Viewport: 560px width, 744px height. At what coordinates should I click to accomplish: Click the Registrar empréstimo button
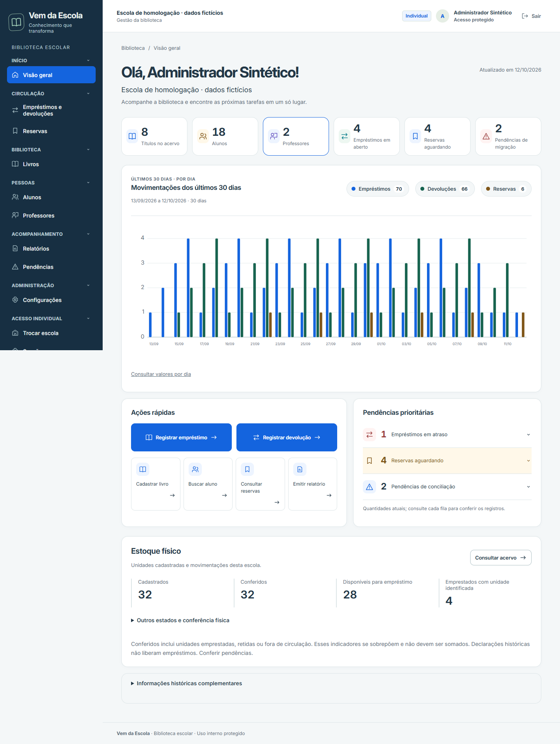point(181,437)
